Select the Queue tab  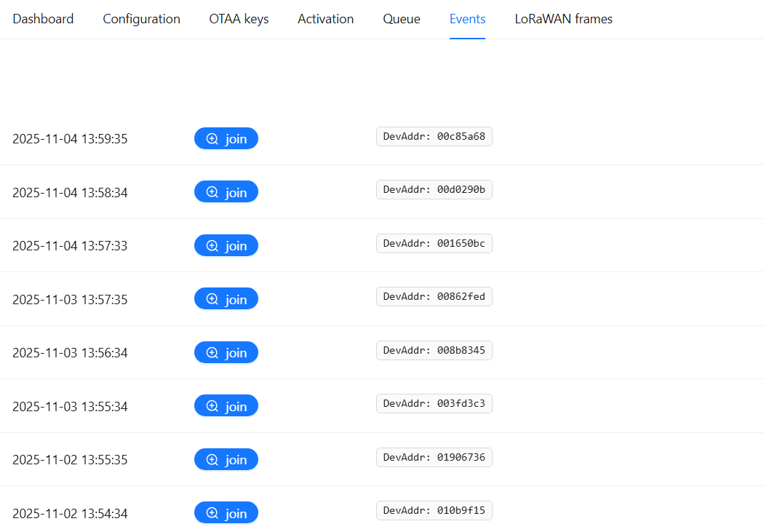402,19
